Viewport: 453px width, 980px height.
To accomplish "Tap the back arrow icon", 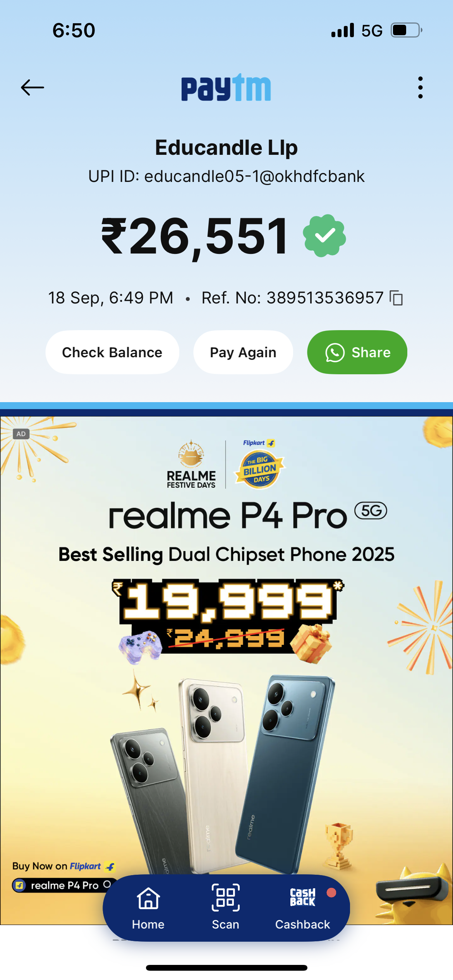I will point(33,87).
